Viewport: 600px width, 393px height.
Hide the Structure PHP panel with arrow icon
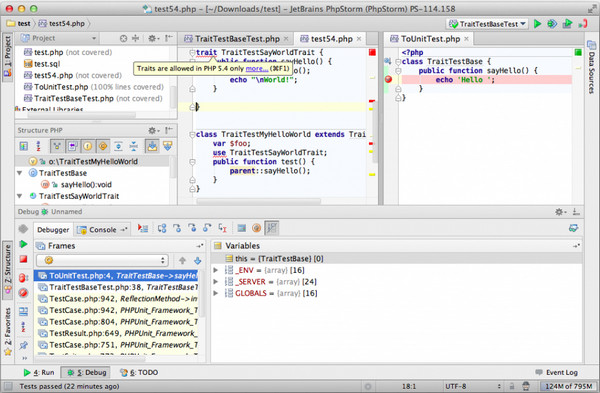click(x=169, y=130)
